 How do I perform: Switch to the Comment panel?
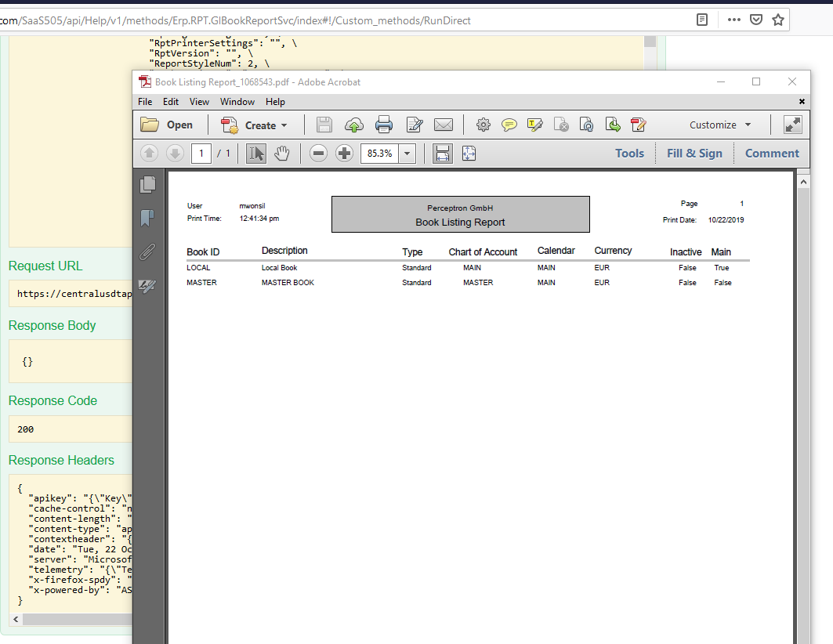[772, 153]
